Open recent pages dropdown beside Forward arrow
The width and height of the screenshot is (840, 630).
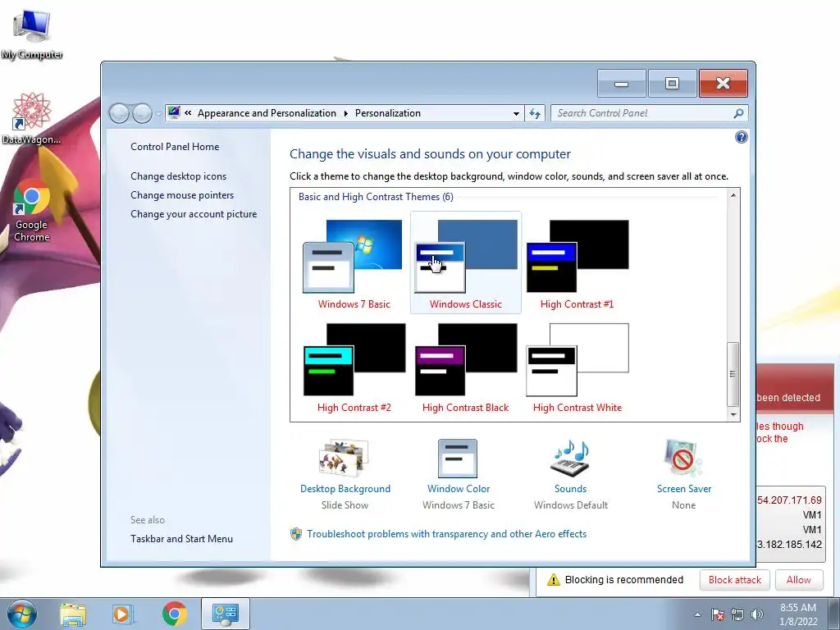(158, 113)
